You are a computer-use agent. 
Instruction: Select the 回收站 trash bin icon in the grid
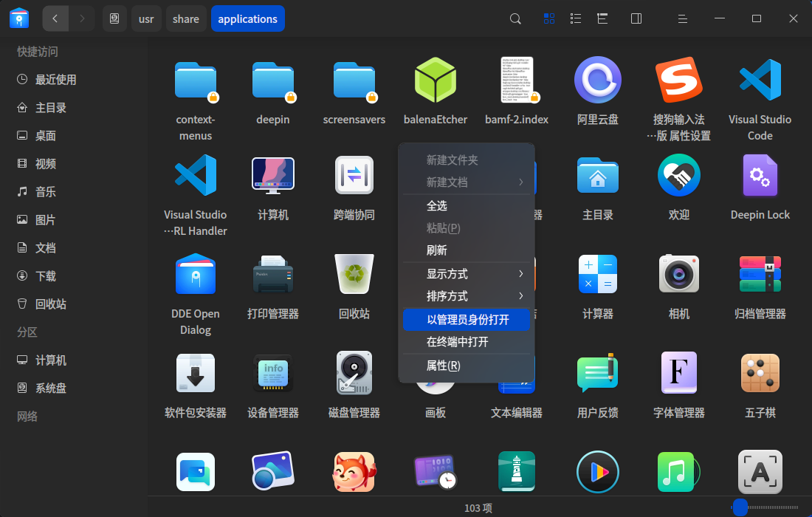[x=354, y=274]
